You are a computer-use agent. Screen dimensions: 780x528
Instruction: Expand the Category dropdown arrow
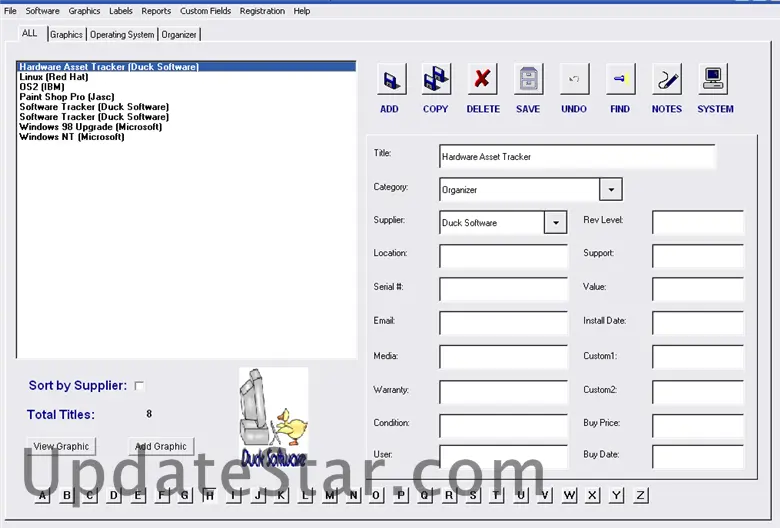611,190
